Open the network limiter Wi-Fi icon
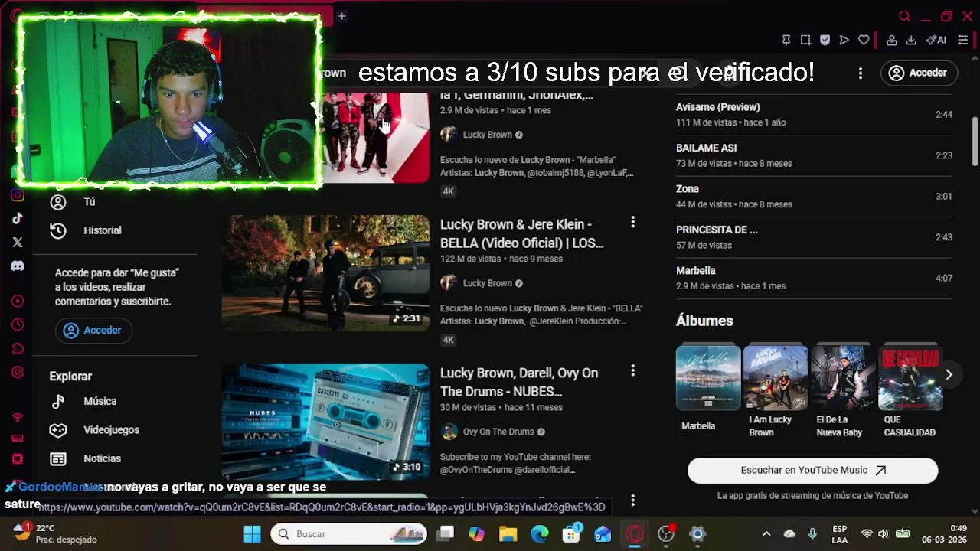The width and height of the screenshot is (980, 551). click(x=18, y=418)
